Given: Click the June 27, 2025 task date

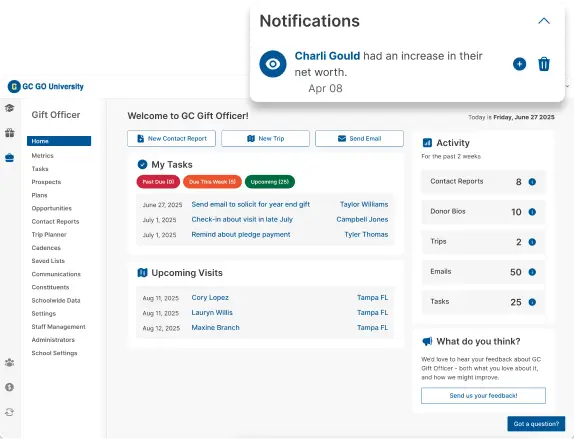Looking at the screenshot, I should 162,205.
